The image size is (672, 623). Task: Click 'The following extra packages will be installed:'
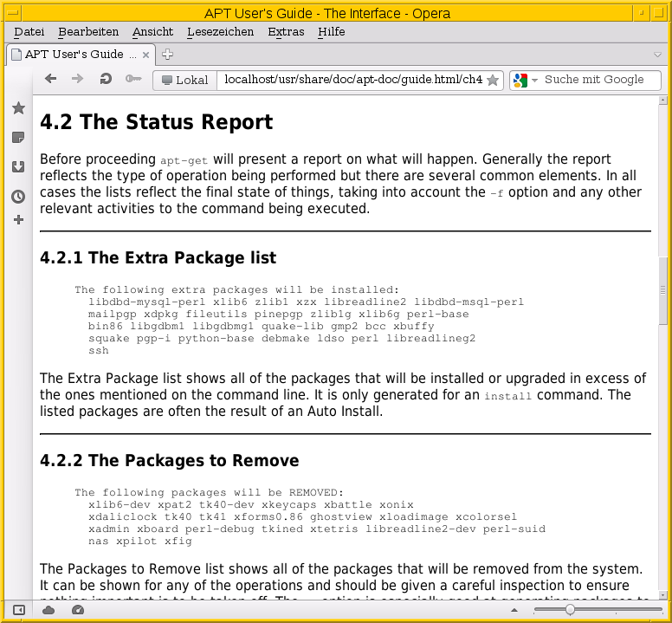236,289
